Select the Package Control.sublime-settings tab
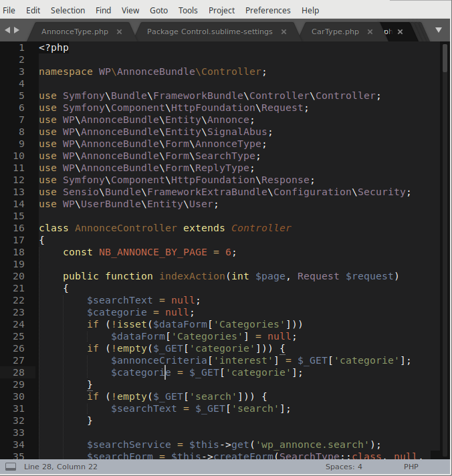452x476 pixels. (x=209, y=31)
